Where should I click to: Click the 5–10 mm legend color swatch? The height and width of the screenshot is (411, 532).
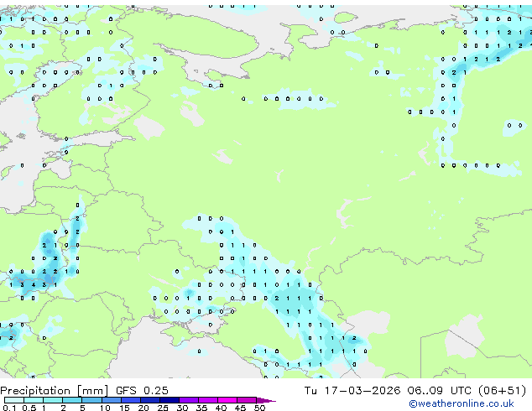point(91,400)
